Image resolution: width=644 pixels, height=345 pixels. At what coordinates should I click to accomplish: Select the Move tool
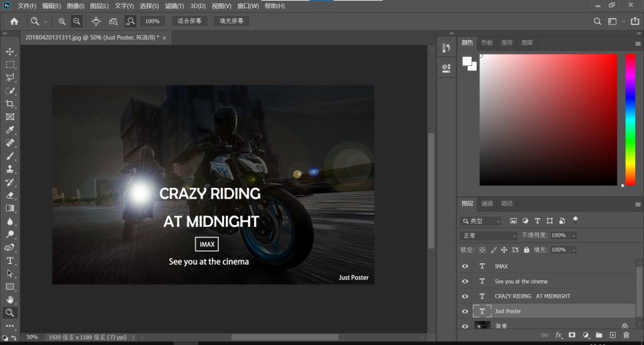click(x=10, y=52)
